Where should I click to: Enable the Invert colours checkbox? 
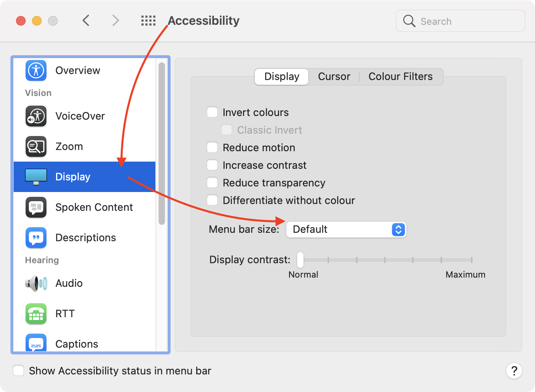click(212, 112)
